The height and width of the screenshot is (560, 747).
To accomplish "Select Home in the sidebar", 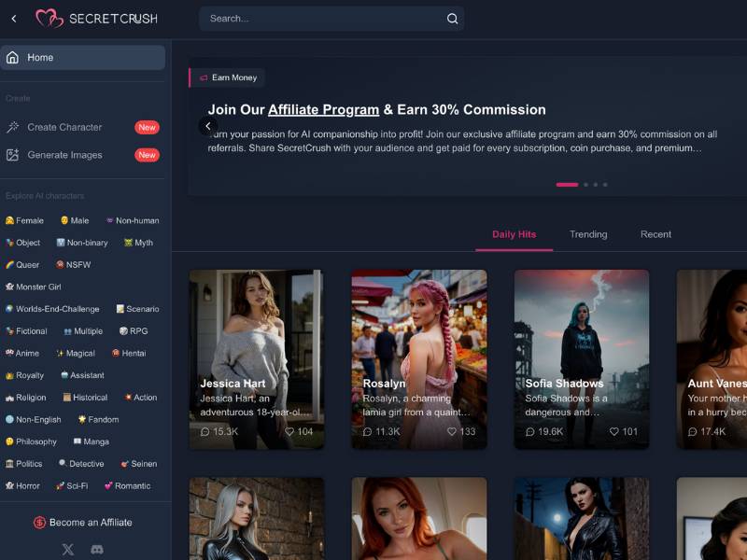I will tap(40, 57).
